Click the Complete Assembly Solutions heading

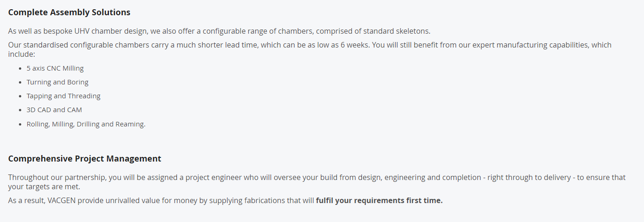pos(69,12)
